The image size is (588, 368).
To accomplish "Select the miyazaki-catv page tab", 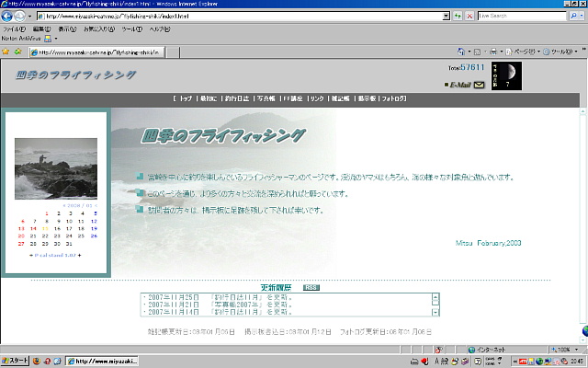I will click(96, 52).
